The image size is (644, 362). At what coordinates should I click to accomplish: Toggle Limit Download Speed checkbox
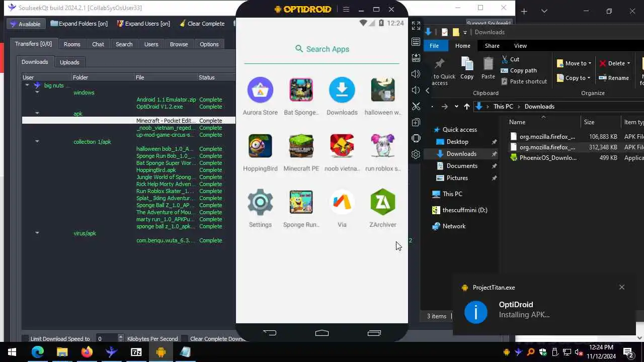25,339
